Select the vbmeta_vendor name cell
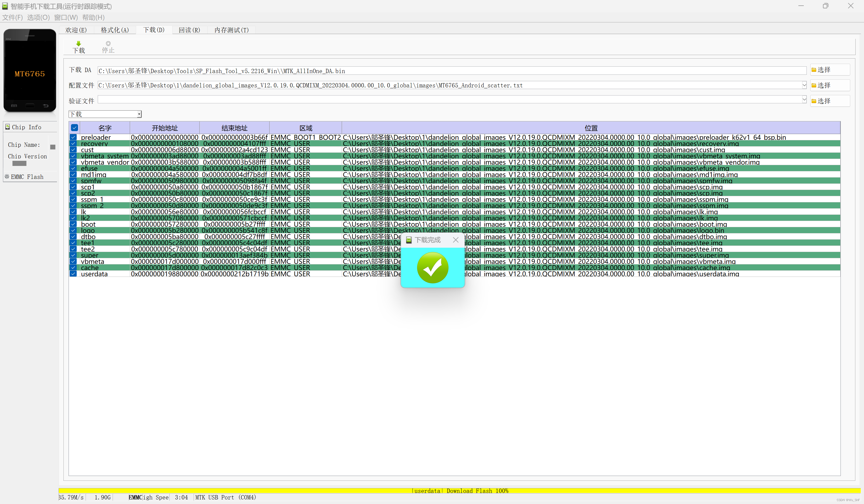Viewport: 864px width, 504px height. [x=105, y=162]
